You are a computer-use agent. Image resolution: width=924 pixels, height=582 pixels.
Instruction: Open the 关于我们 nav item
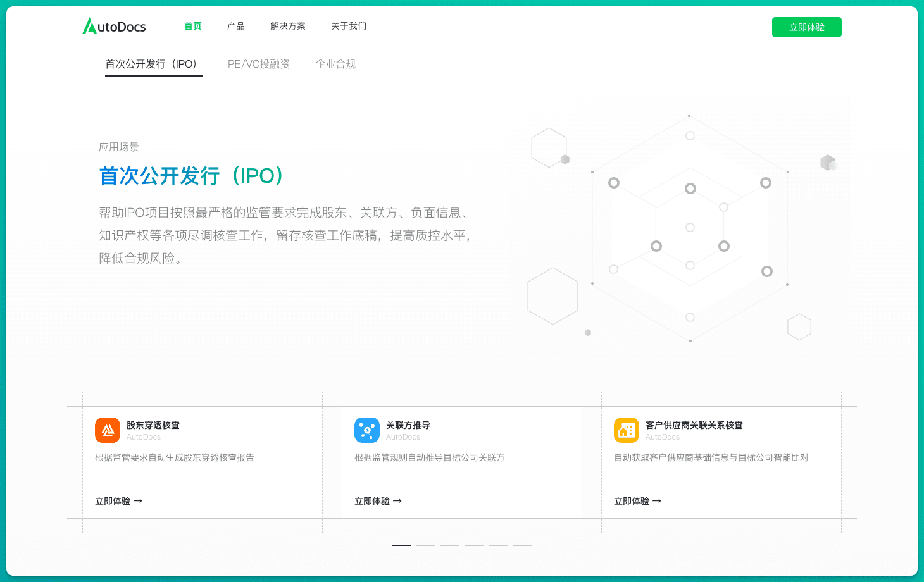click(x=349, y=26)
